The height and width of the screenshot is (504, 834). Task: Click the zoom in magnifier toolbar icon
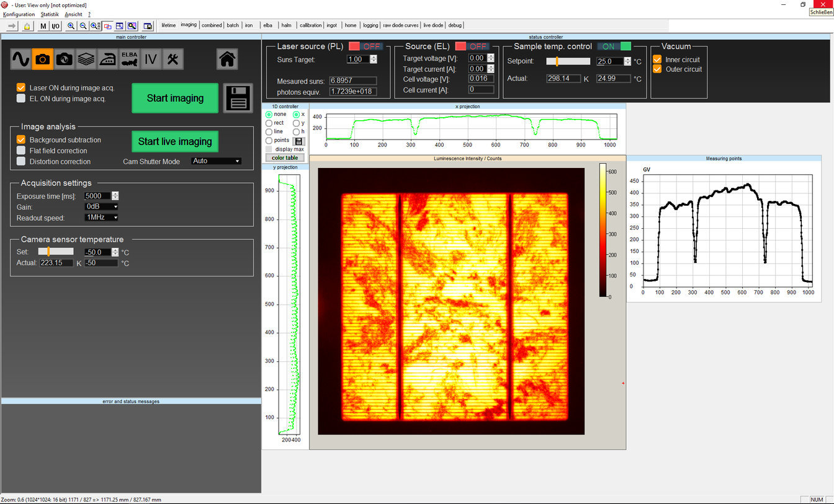click(71, 25)
